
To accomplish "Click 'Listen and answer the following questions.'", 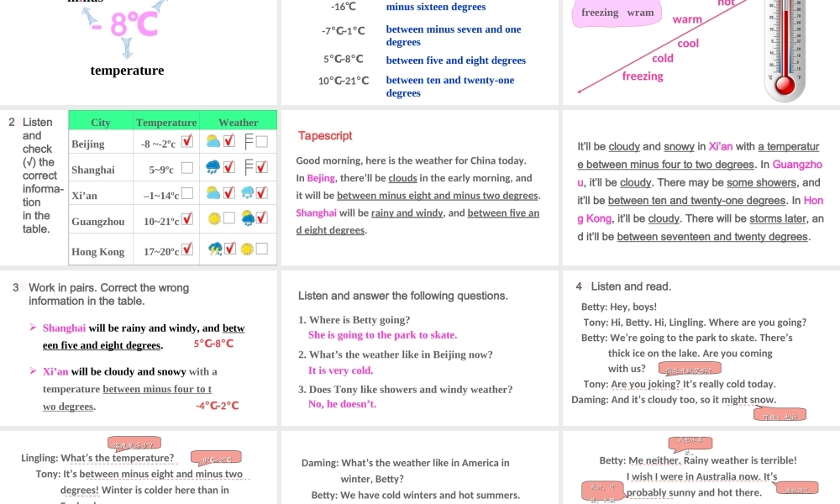I will click(x=403, y=296).
